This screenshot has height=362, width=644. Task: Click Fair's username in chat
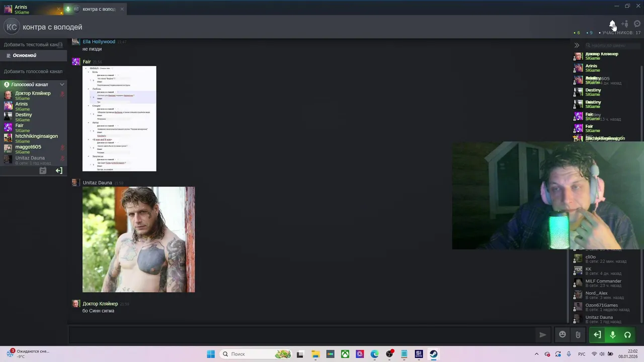(87, 62)
